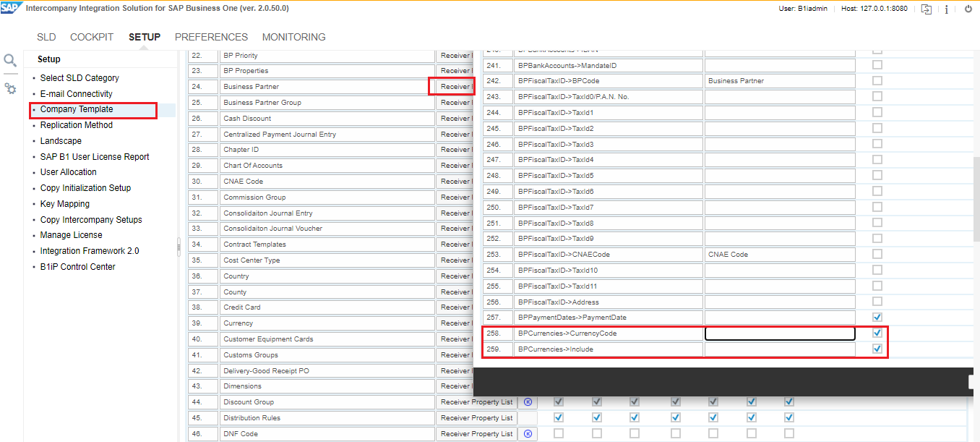Open the Replication Method setup link
Screen dimensions: 980x442
[x=76, y=125]
